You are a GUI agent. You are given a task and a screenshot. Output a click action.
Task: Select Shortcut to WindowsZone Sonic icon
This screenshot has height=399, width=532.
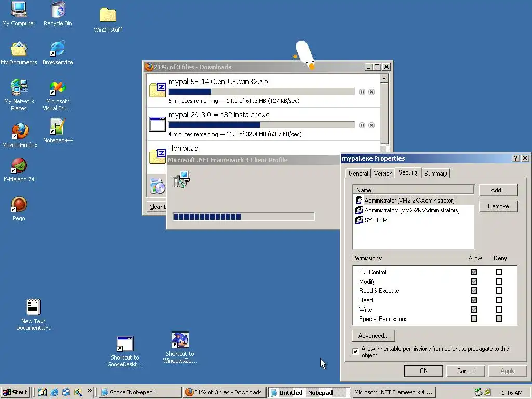click(x=180, y=348)
